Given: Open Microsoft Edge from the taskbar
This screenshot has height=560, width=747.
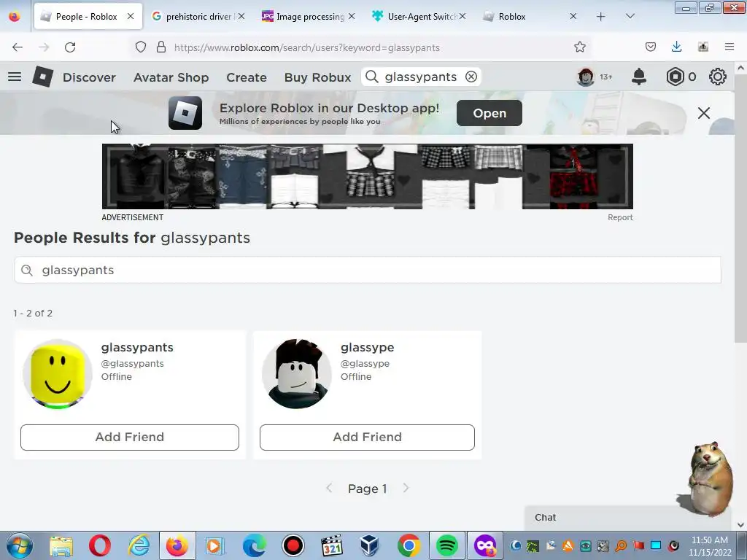Looking at the screenshot, I should point(254,545).
